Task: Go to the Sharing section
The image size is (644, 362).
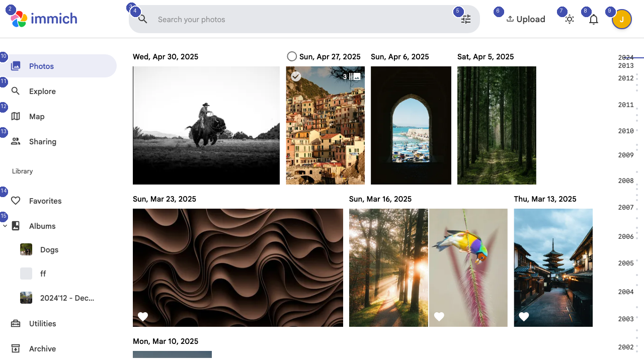Action: click(x=42, y=141)
